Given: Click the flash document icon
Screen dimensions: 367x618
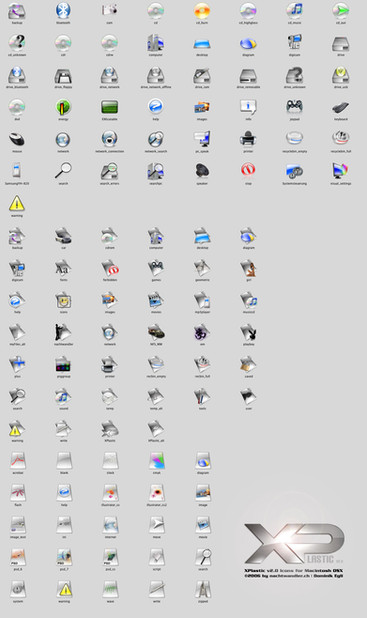Looking at the screenshot, I should coord(18,492).
